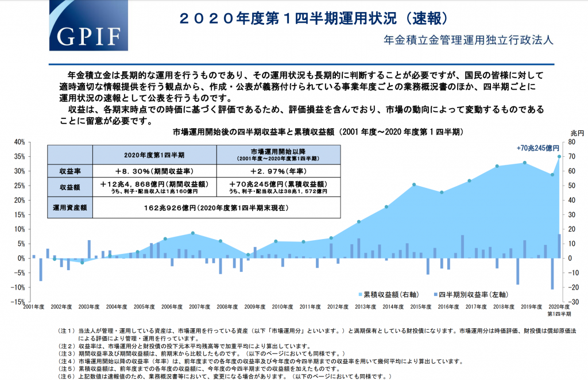Select the 市場運用開始以降 table column header
The image size is (588, 381).
278,155
